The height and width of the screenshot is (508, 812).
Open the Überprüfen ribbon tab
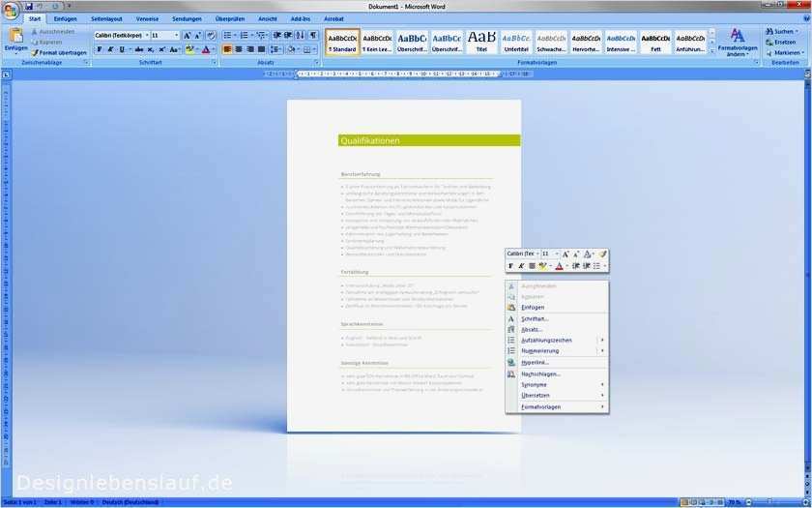click(x=230, y=18)
